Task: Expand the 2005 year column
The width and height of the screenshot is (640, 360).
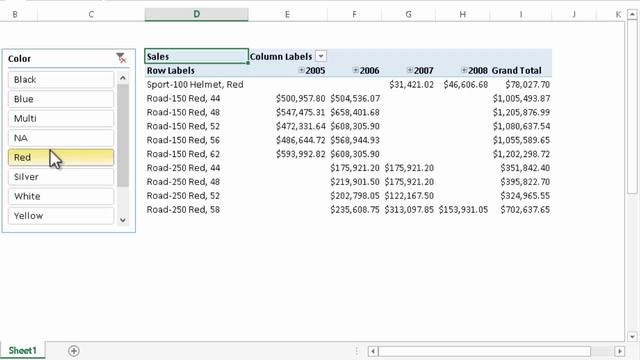Action: click(301, 70)
